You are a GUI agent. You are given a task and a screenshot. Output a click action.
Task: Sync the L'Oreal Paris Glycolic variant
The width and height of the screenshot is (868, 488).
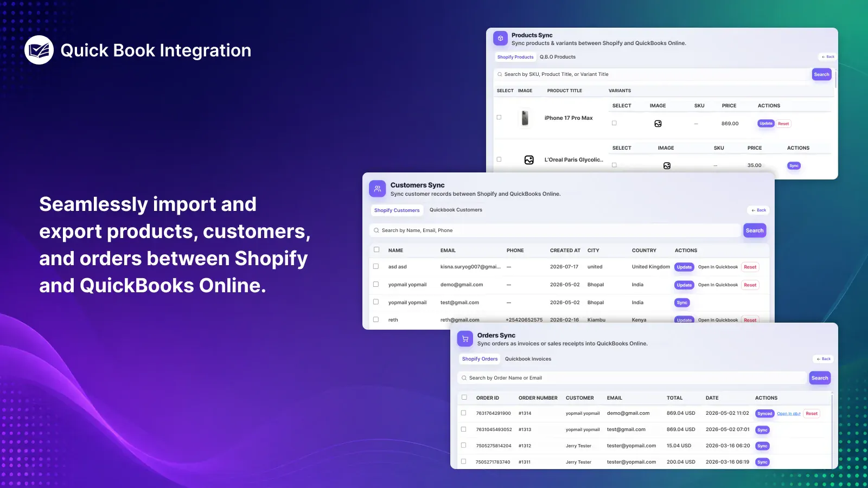click(x=794, y=166)
